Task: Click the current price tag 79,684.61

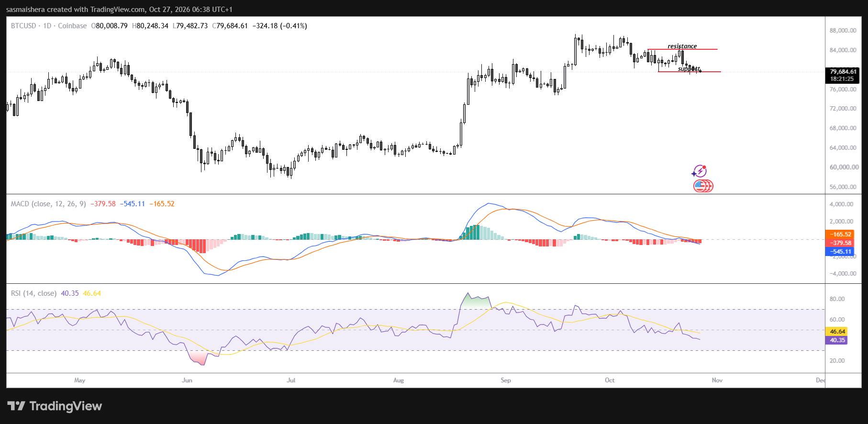Action: click(843, 72)
